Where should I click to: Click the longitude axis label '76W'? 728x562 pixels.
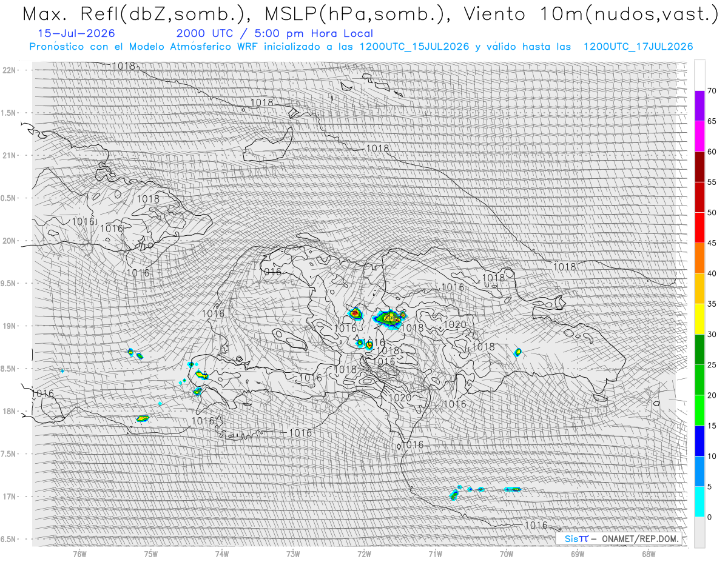pyautogui.click(x=79, y=554)
